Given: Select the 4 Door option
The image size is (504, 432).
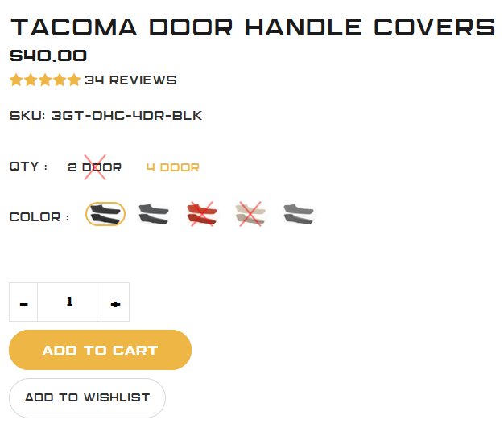Looking at the screenshot, I should (173, 167).
